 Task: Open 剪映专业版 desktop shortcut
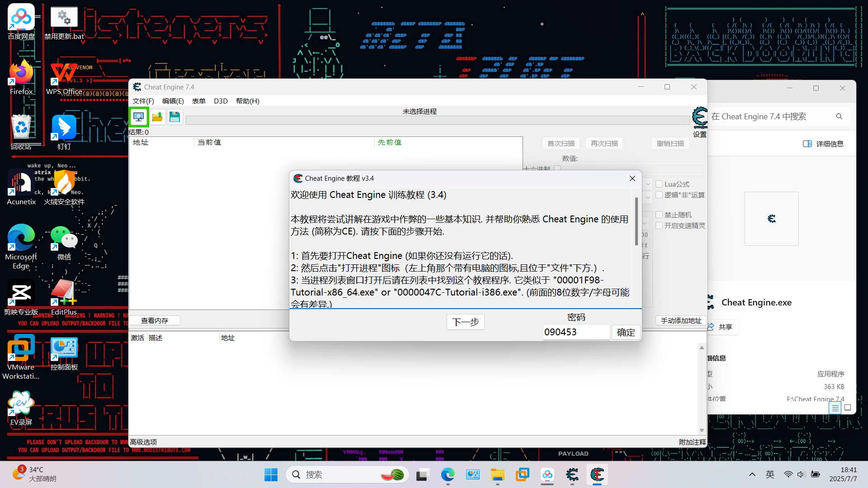21,297
